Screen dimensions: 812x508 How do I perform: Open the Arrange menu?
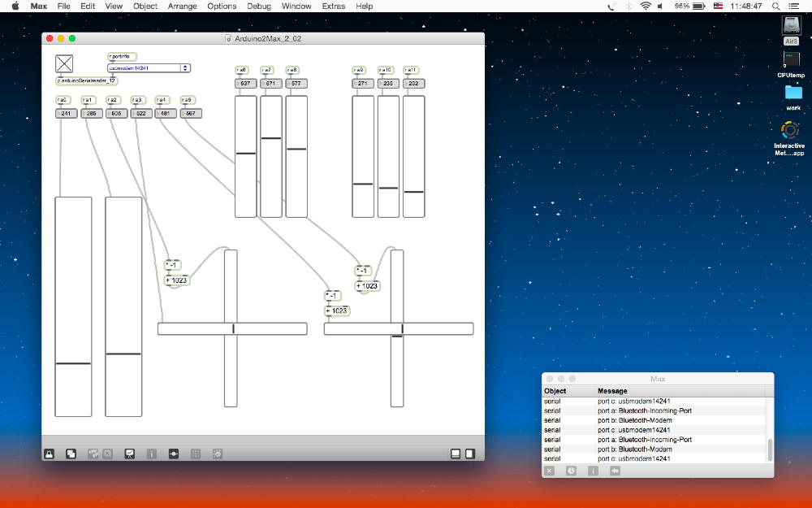tap(181, 6)
